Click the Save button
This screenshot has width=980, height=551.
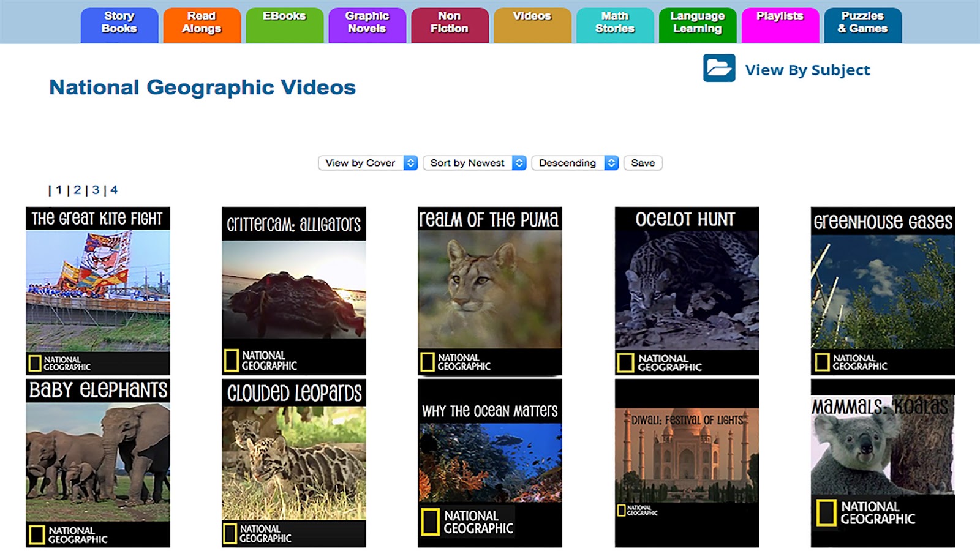pyautogui.click(x=643, y=163)
